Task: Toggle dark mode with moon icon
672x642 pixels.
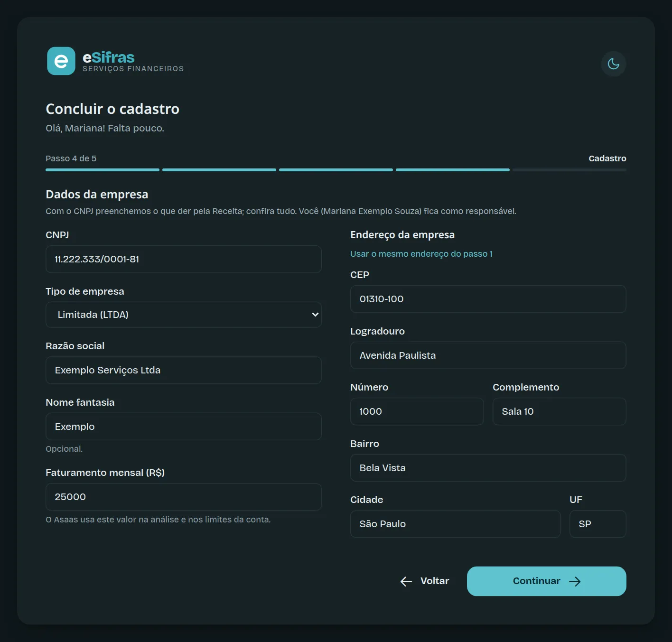Action: tap(613, 64)
